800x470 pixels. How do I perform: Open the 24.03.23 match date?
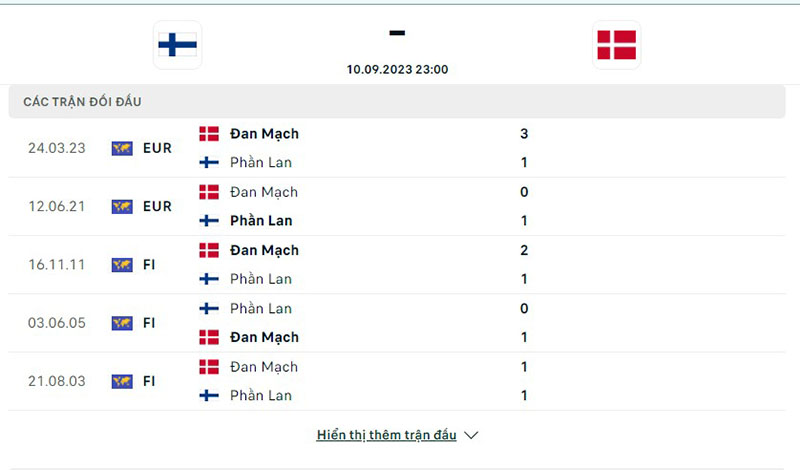click(x=57, y=148)
